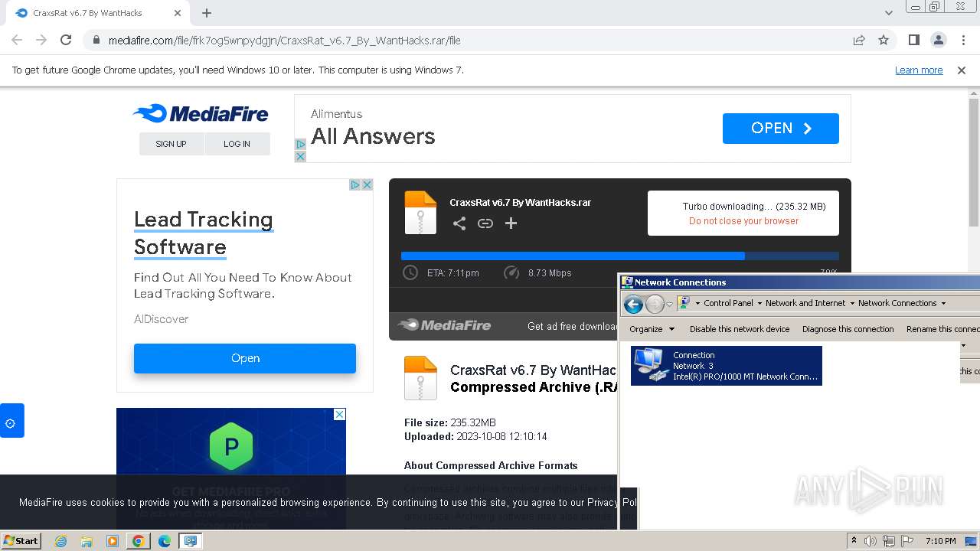Screen dimensions: 980x551
Task: Click the OPEN ad button
Action: [780, 129]
